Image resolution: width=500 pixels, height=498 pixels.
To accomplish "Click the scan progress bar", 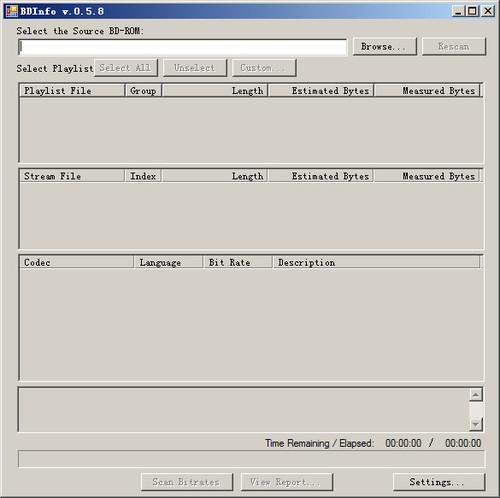I will coord(251,459).
